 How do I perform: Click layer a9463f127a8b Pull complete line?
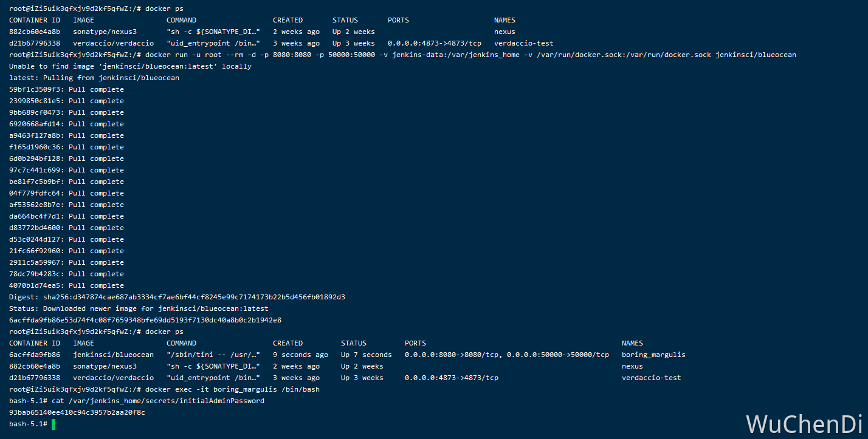pyautogui.click(x=66, y=135)
